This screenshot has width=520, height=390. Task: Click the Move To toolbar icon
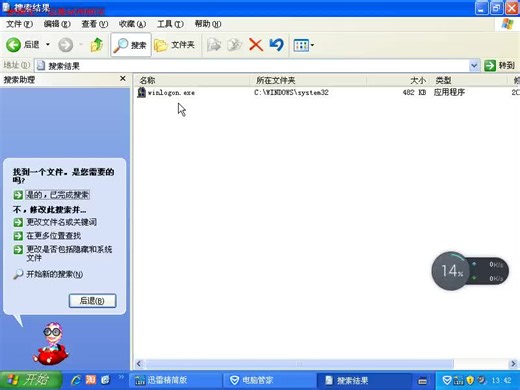pyautogui.click(x=214, y=45)
